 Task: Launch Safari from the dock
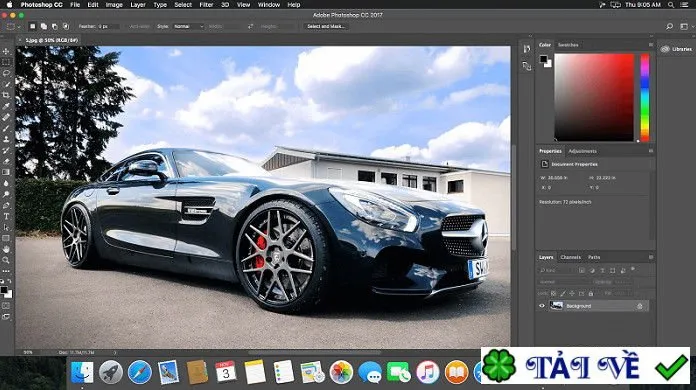point(140,372)
